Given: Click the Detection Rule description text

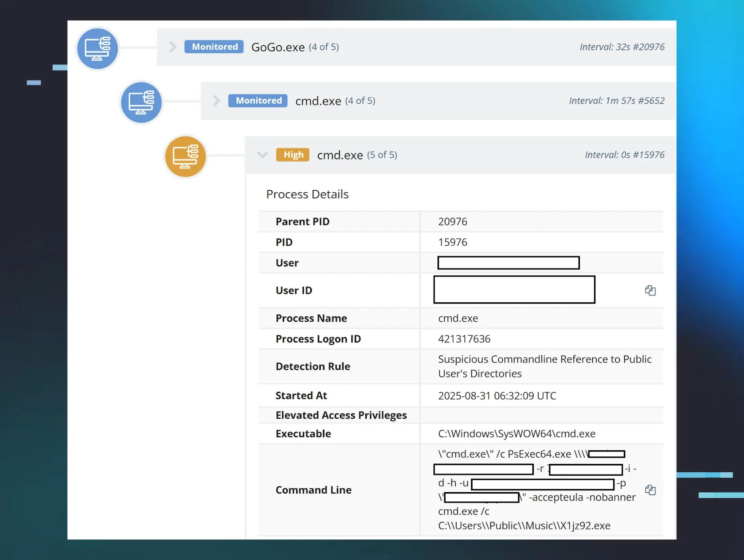Looking at the screenshot, I should [x=544, y=366].
